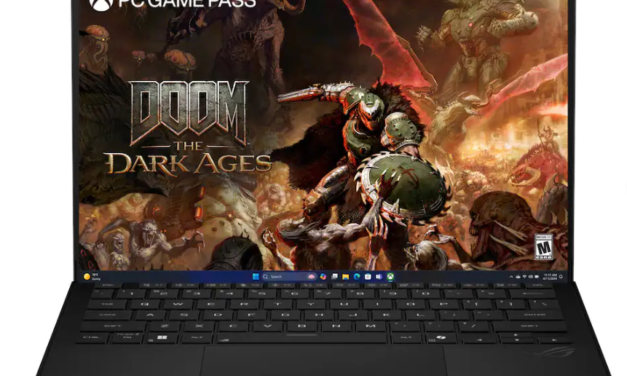Open File Explorer from the taskbar
The height and width of the screenshot is (376, 627).
coord(345,276)
